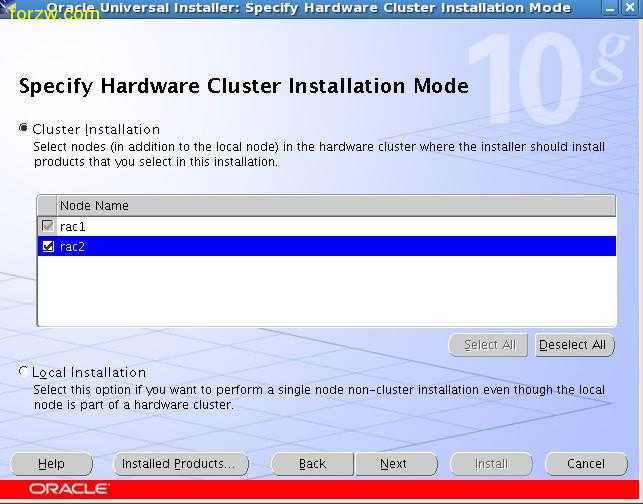Proceed with the Next button
Viewport: 643px width, 504px height.
pyautogui.click(x=393, y=464)
